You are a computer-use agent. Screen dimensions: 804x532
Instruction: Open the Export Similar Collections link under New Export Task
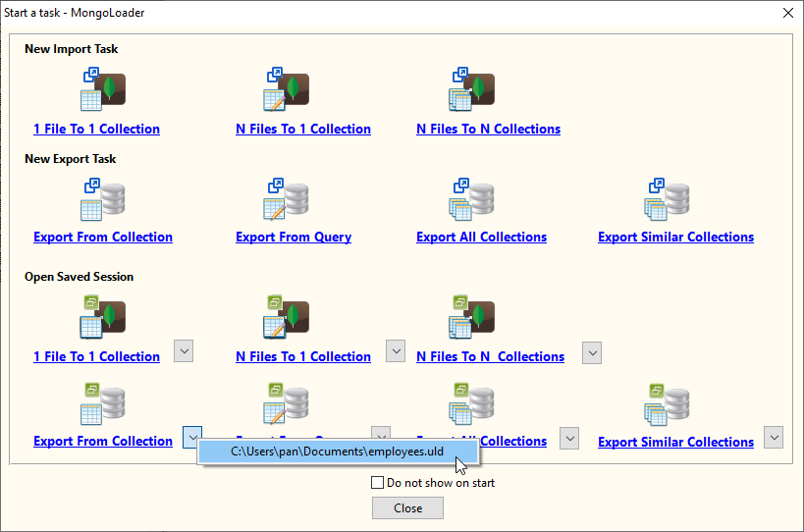click(675, 238)
